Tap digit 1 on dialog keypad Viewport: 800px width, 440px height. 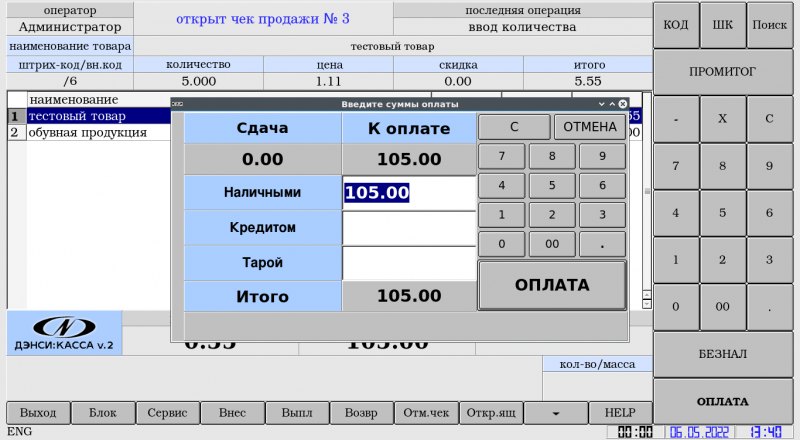point(502,215)
